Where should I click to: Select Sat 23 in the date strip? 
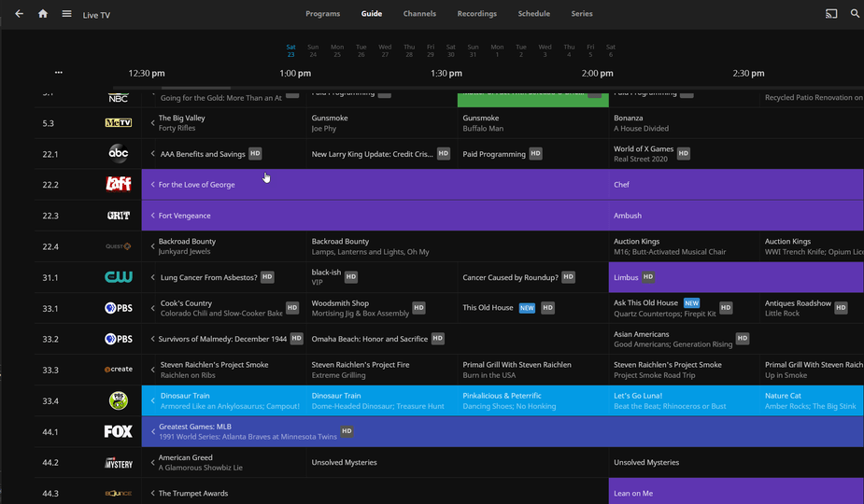(290, 50)
